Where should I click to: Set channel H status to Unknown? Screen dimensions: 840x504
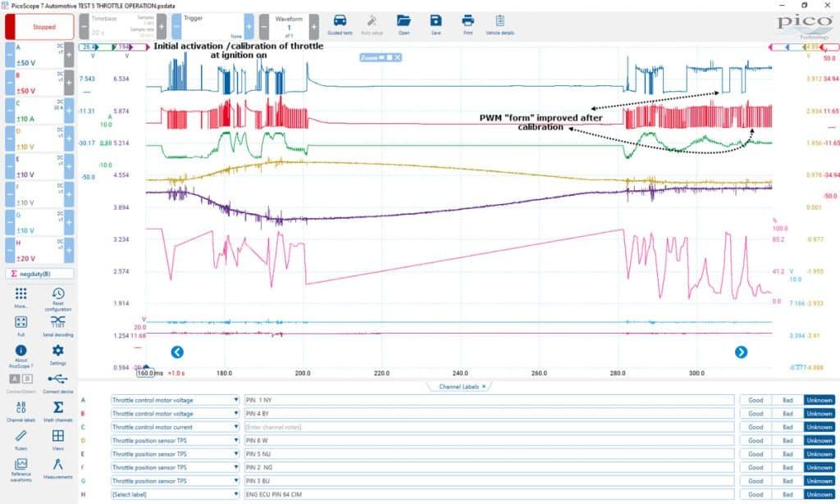point(819,494)
